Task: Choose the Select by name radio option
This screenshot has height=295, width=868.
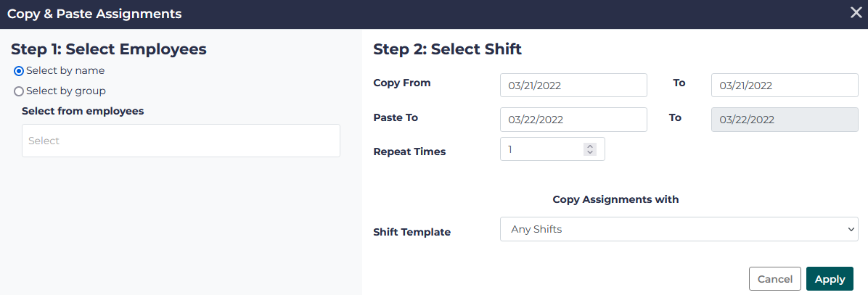Action: 19,71
